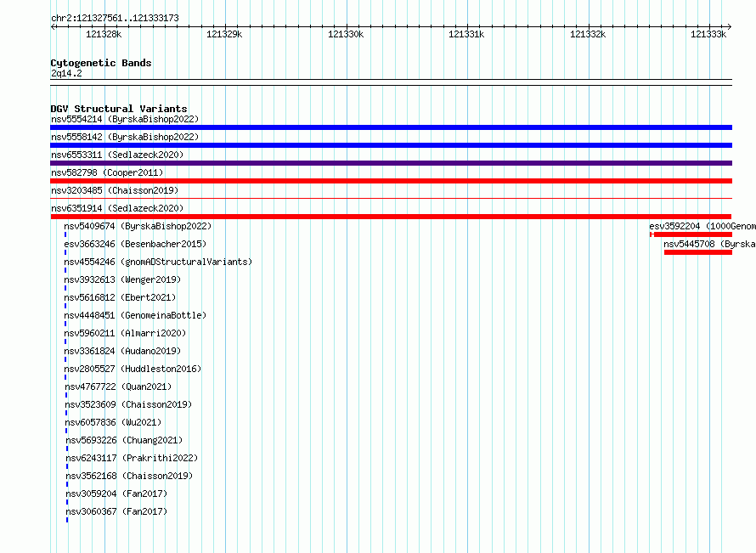Select the red bar under nsv5445708
Image resolution: width=756 pixels, height=553 pixels.
pos(698,252)
